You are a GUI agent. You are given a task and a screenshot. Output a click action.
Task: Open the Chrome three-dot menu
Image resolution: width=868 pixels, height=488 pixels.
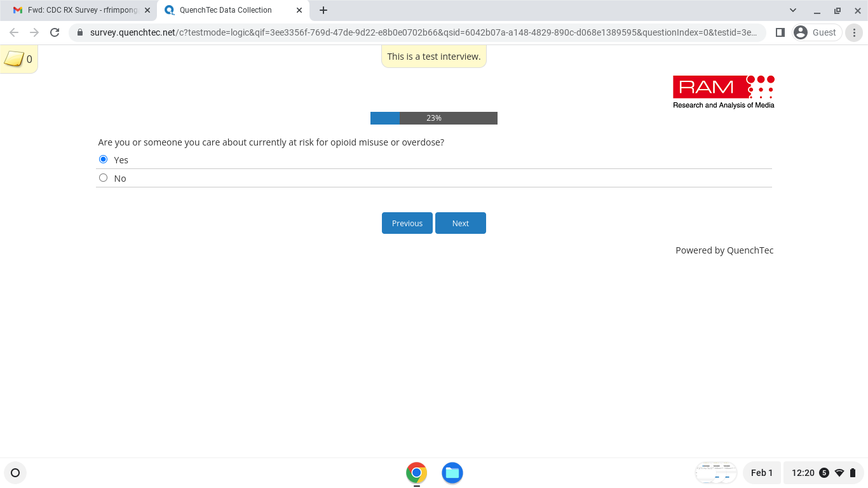tap(855, 32)
